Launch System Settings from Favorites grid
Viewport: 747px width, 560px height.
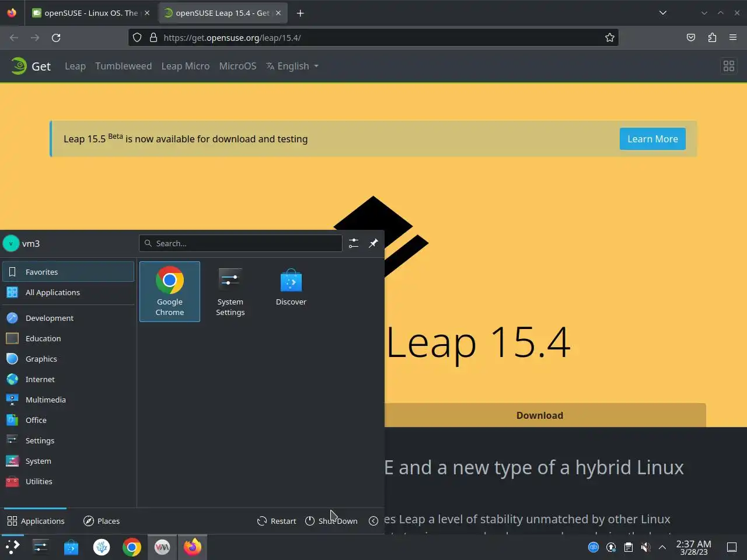click(231, 292)
